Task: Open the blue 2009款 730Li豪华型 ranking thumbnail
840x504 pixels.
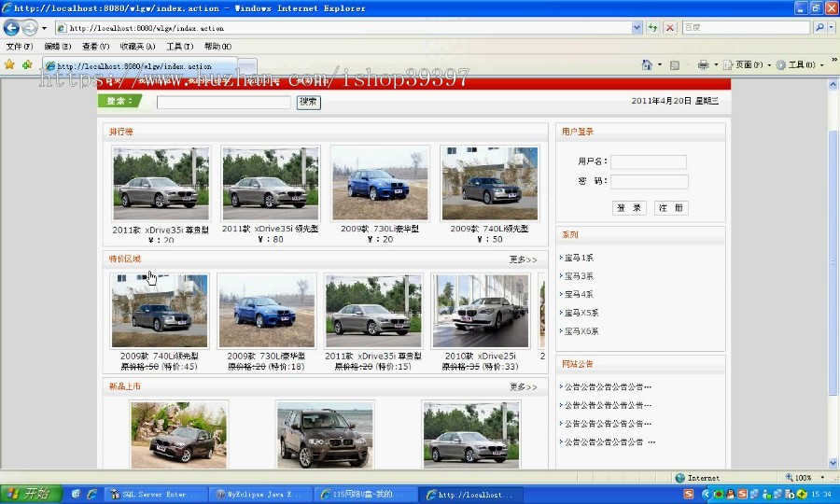Action: click(x=380, y=183)
